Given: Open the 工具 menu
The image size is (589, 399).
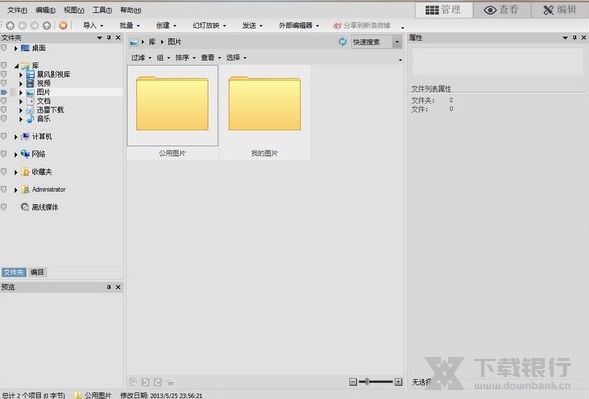Looking at the screenshot, I should click(102, 10).
